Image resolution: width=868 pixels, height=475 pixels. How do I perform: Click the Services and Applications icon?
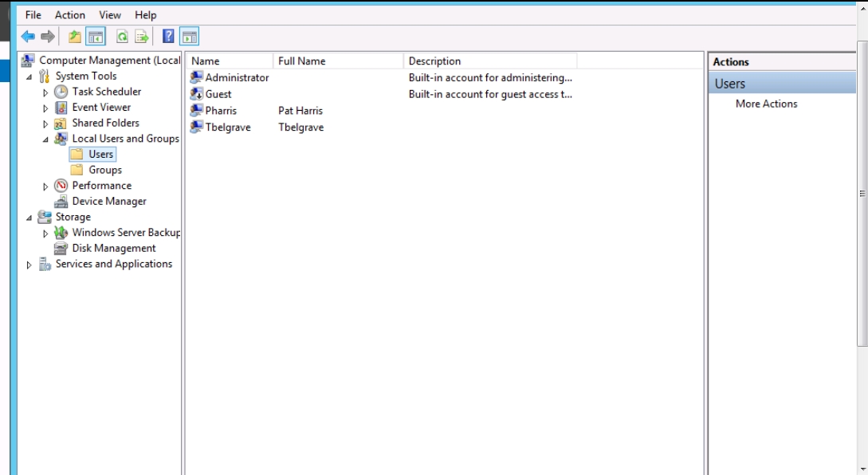[45, 264]
